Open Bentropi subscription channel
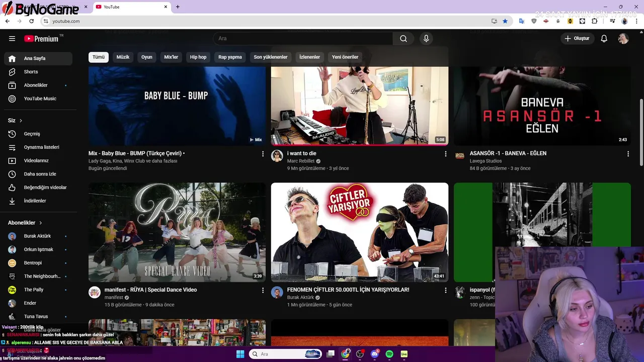The width and height of the screenshot is (644, 362). pos(38,263)
